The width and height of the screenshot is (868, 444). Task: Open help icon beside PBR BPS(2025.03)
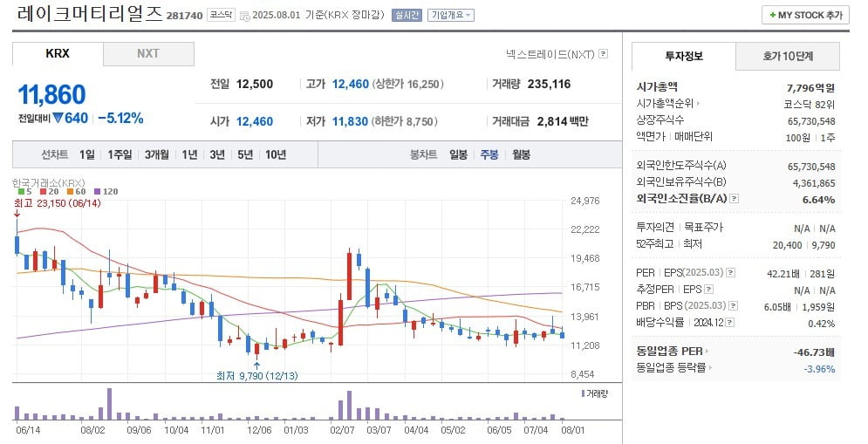(734, 305)
